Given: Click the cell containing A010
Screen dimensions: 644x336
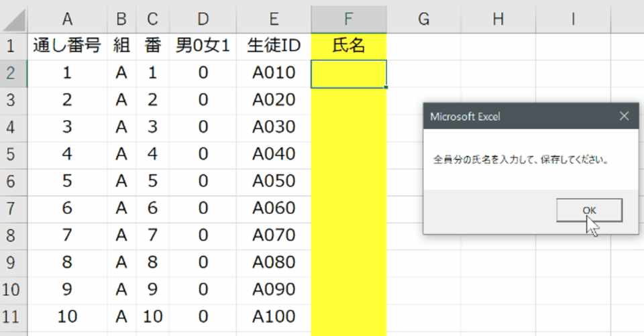Looking at the screenshot, I should tap(274, 74).
